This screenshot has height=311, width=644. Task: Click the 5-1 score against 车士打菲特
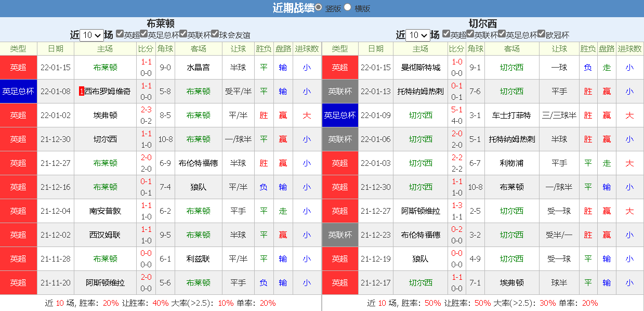point(457,109)
